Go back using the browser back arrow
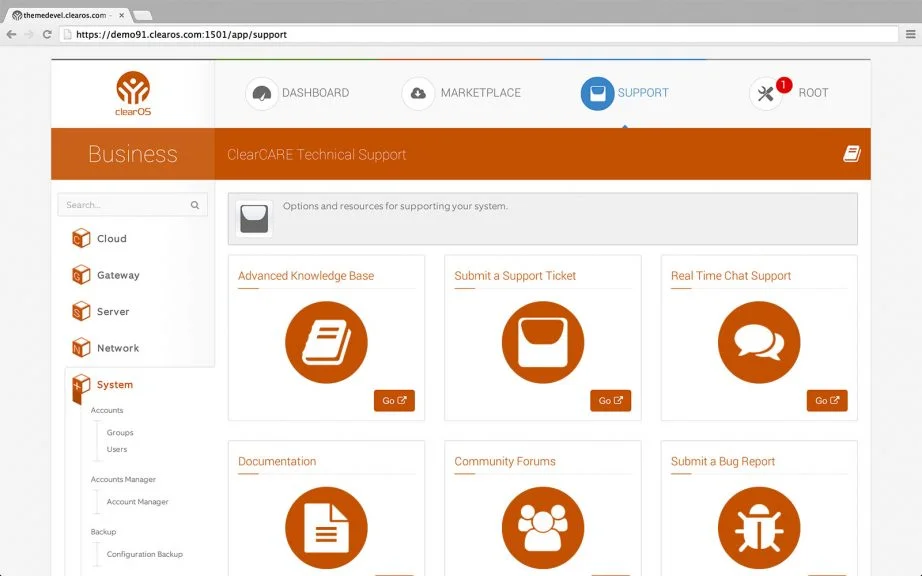The image size is (922, 576). pos(11,34)
